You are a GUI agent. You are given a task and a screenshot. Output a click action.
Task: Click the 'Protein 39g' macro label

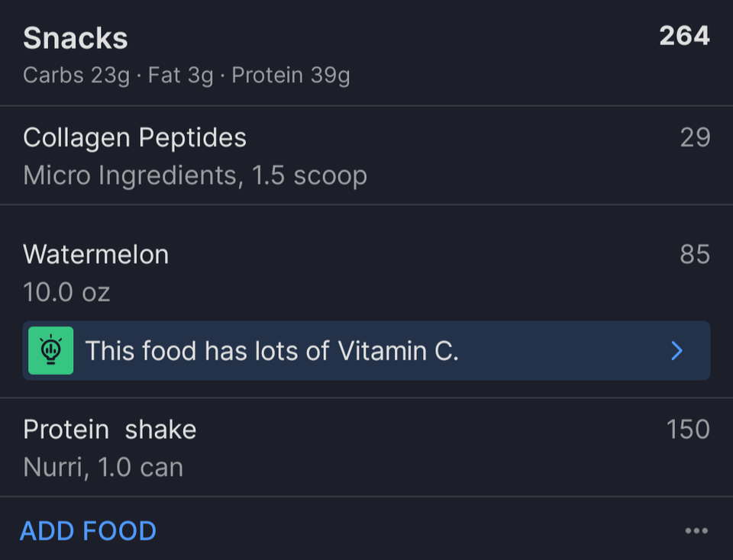click(x=291, y=76)
